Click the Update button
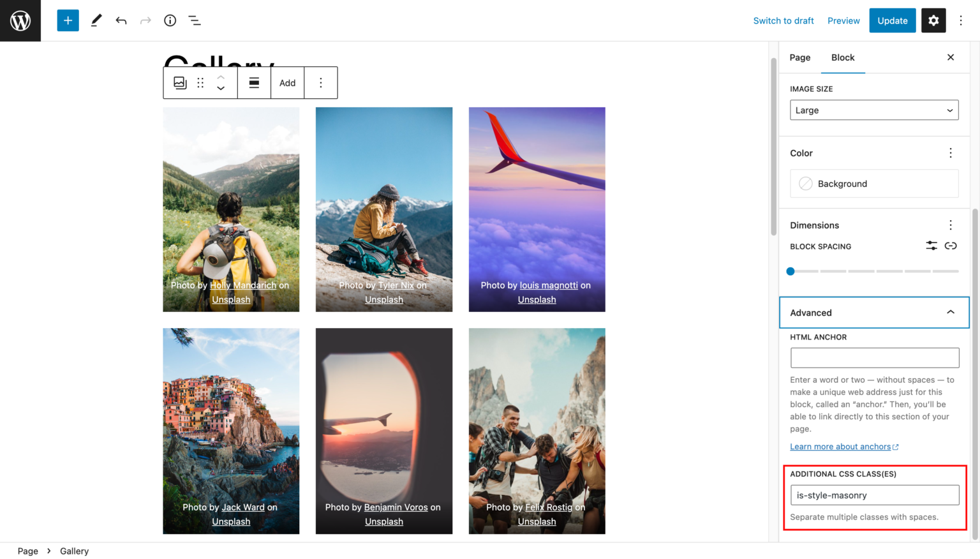This screenshot has height=559, width=980. click(x=892, y=20)
